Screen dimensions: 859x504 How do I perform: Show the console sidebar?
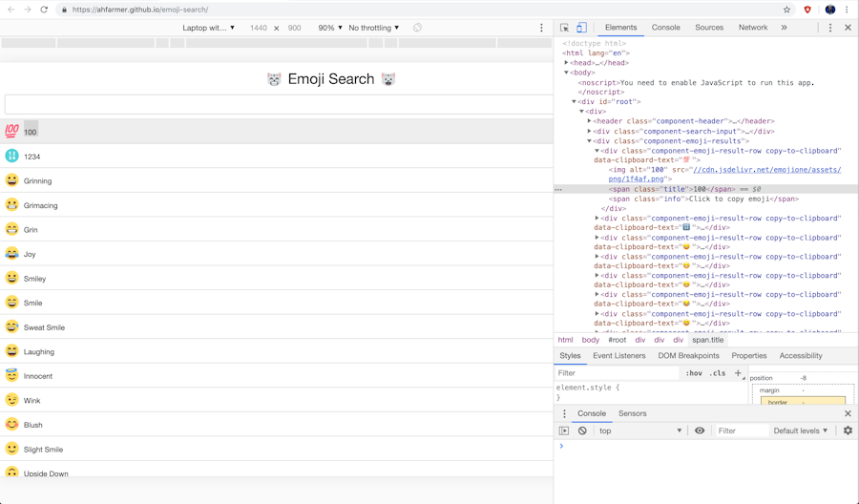pos(564,430)
